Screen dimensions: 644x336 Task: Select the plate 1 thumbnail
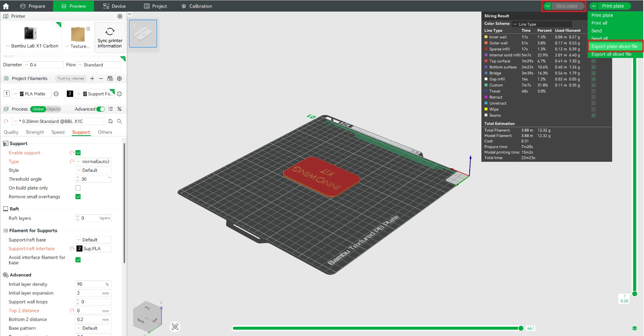point(143,34)
